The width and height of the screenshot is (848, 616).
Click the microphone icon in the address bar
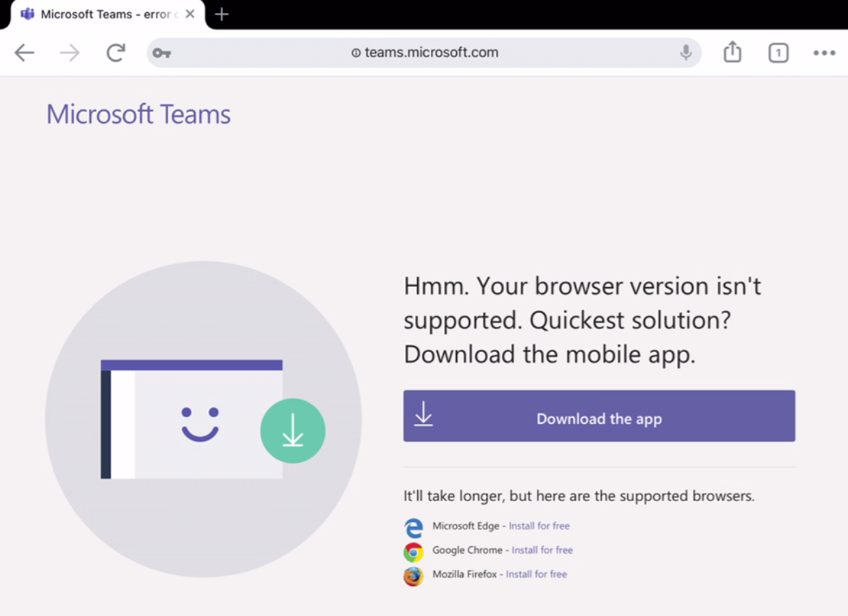click(x=685, y=53)
